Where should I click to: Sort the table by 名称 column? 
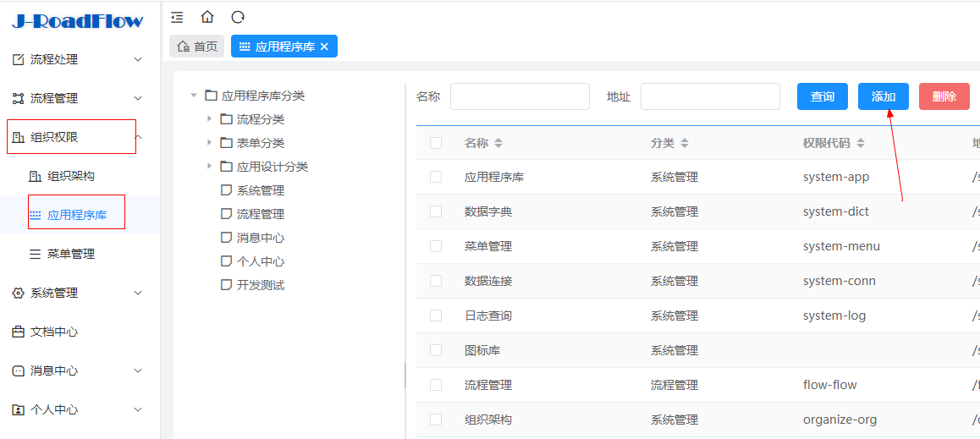(498, 144)
